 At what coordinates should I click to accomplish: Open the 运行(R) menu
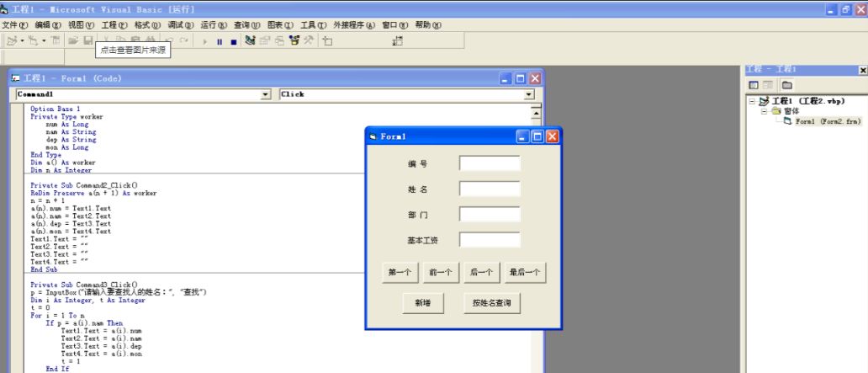(214, 25)
